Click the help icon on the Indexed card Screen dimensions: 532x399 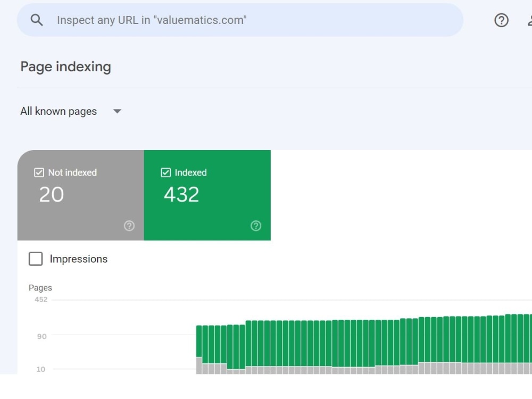(256, 226)
